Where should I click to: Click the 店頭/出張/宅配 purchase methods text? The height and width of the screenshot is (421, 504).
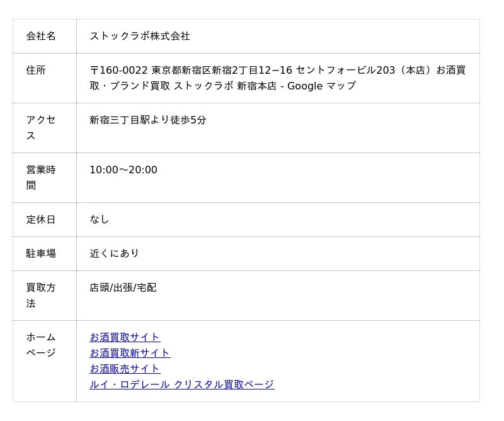pos(123,288)
